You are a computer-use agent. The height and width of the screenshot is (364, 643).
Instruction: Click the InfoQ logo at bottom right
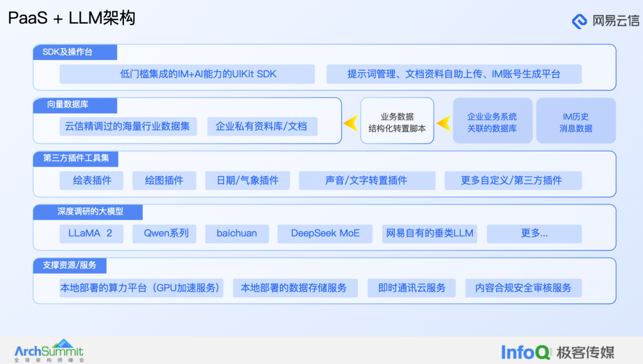pos(526,351)
